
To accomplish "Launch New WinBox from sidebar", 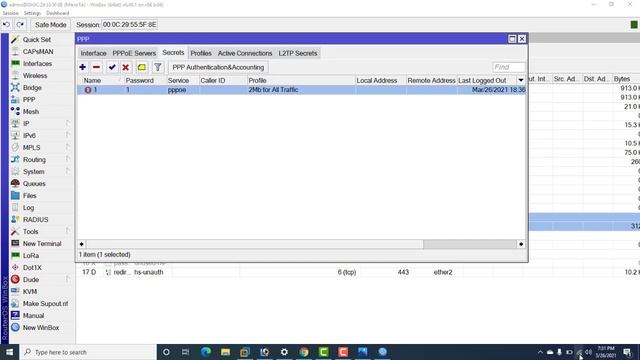I will [40, 328].
